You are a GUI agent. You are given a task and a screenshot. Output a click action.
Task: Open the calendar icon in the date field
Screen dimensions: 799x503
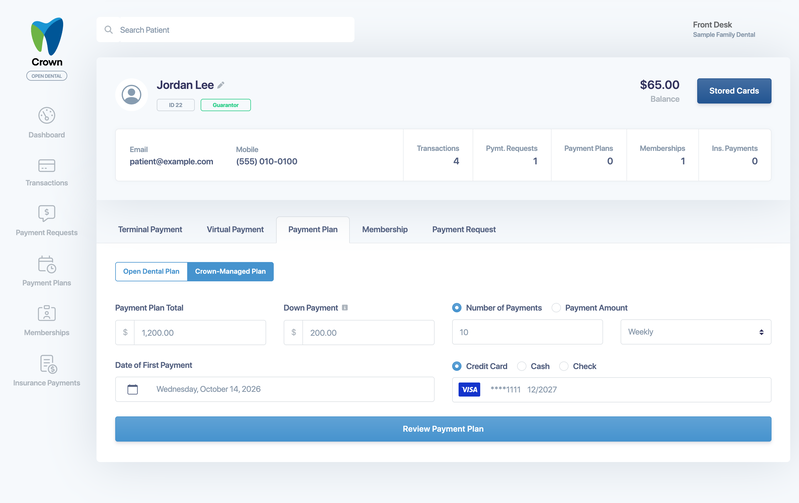tap(132, 389)
